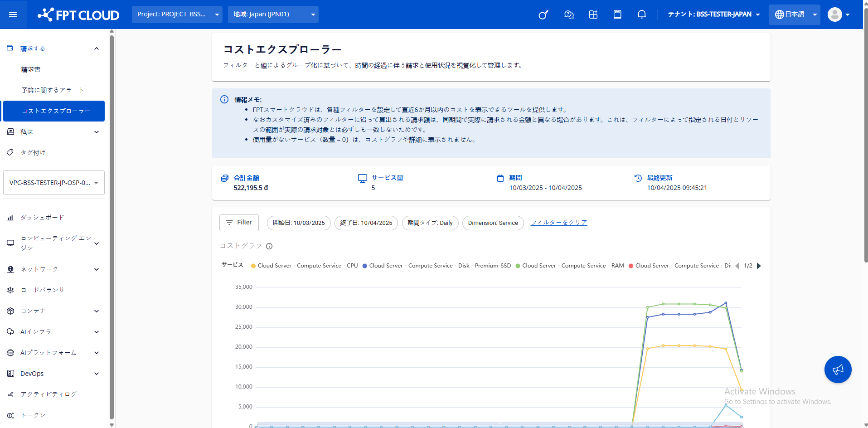
Task: Click the 私は sidebar icon
Action: [x=10, y=131]
